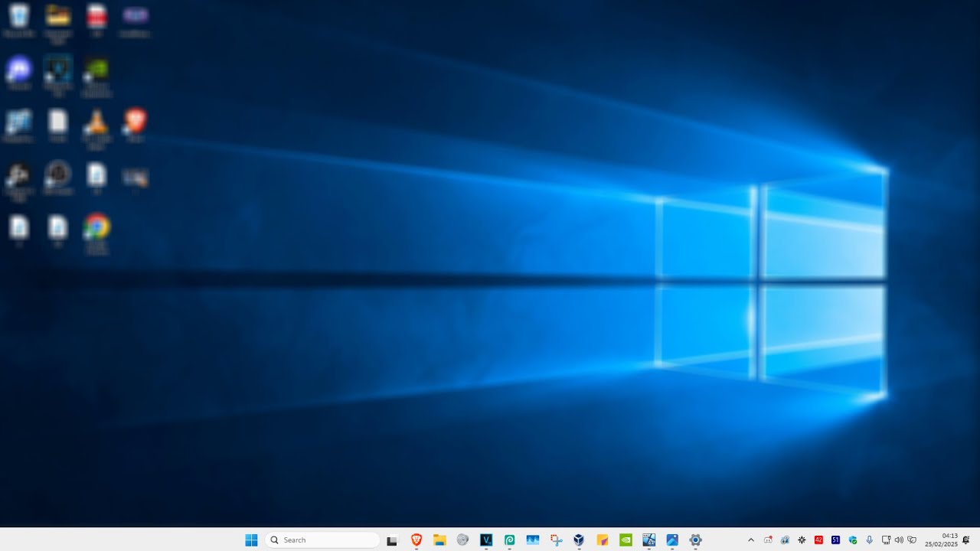Open the dark V app on the taskbar

pyautogui.click(x=486, y=540)
